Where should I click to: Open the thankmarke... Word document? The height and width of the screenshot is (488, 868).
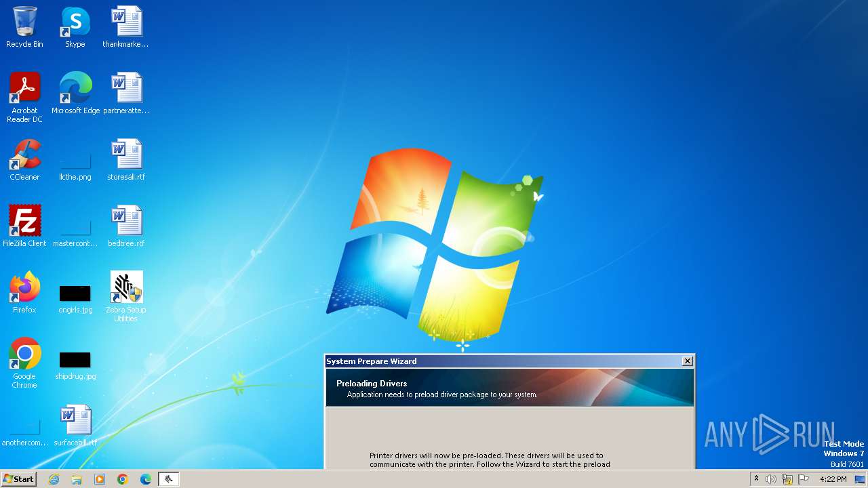(126, 27)
